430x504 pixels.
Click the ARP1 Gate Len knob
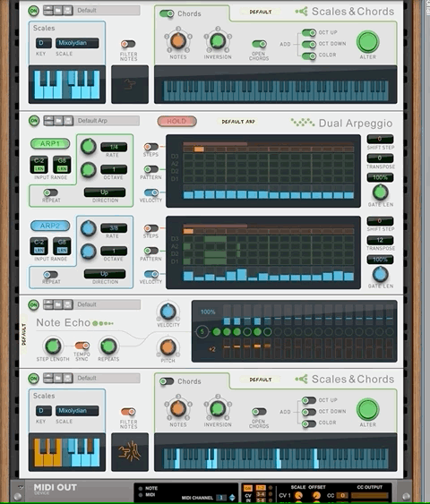[380, 192]
